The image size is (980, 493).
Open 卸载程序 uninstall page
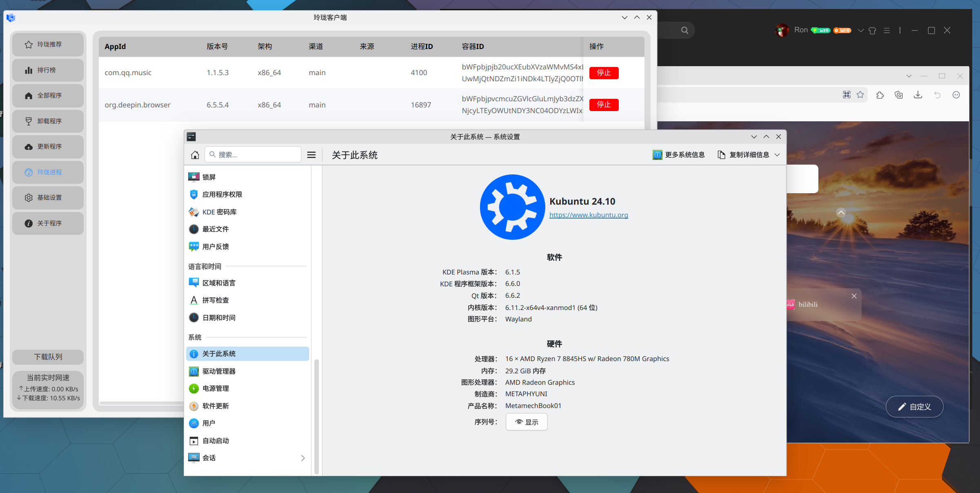[x=48, y=121]
